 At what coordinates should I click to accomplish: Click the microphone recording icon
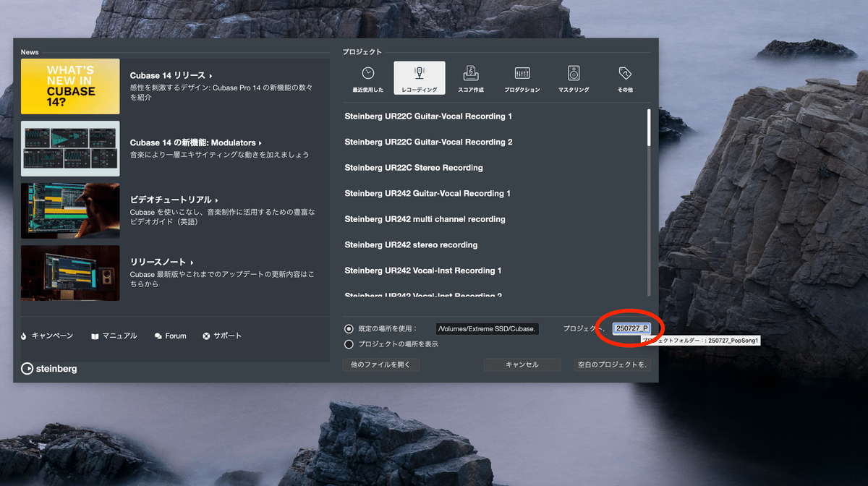[420, 73]
